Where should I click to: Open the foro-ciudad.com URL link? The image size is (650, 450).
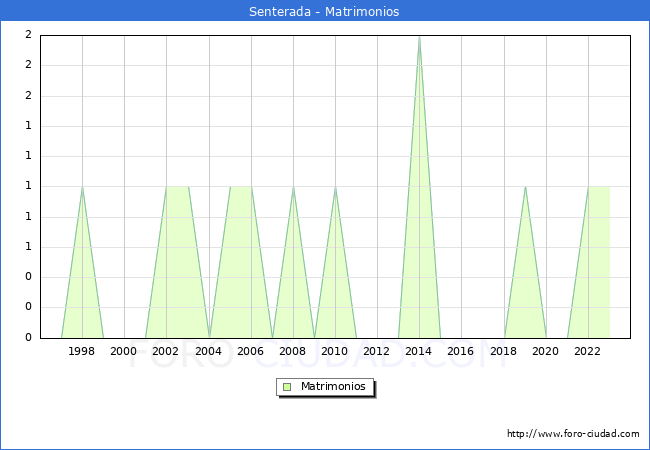pos(573,434)
